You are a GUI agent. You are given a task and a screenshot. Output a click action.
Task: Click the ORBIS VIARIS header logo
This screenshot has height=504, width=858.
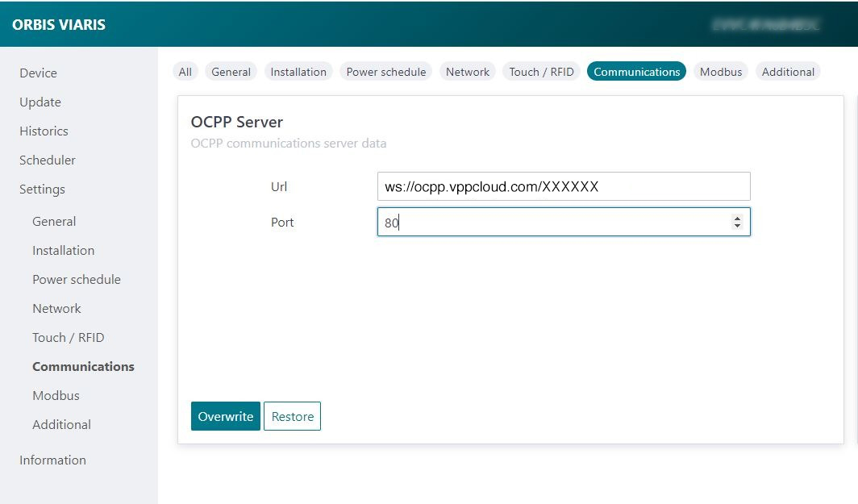pyautogui.click(x=59, y=24)
